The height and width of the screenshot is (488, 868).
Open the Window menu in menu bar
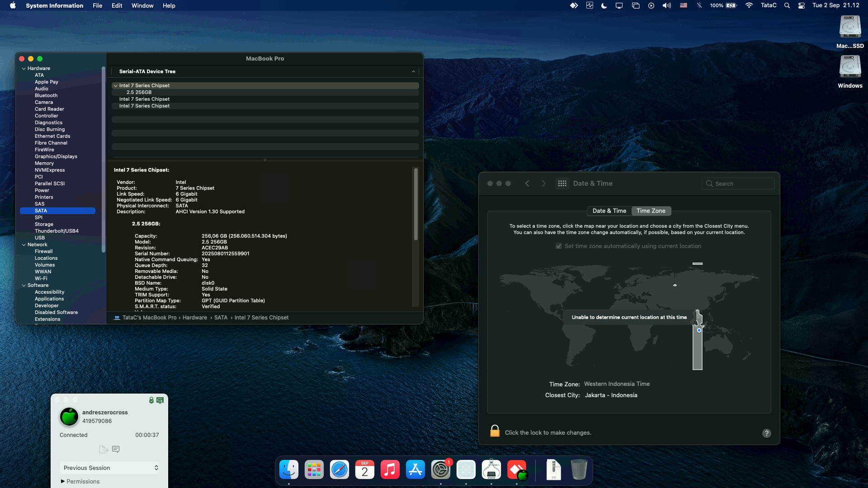[142, 5]
